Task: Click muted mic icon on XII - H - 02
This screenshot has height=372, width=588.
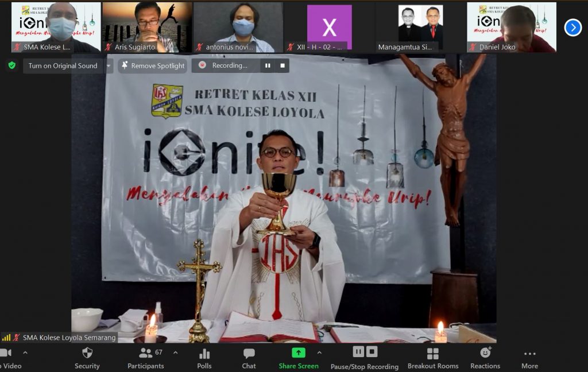Action: point(290,47)
